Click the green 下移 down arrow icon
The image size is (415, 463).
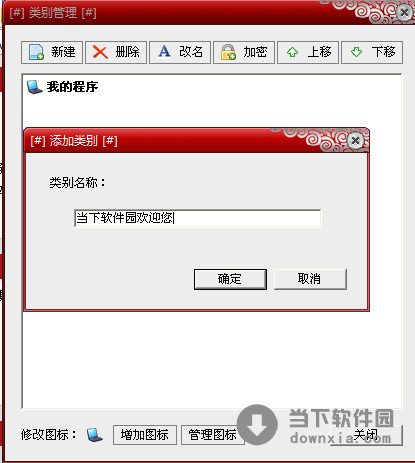[356, 52]
